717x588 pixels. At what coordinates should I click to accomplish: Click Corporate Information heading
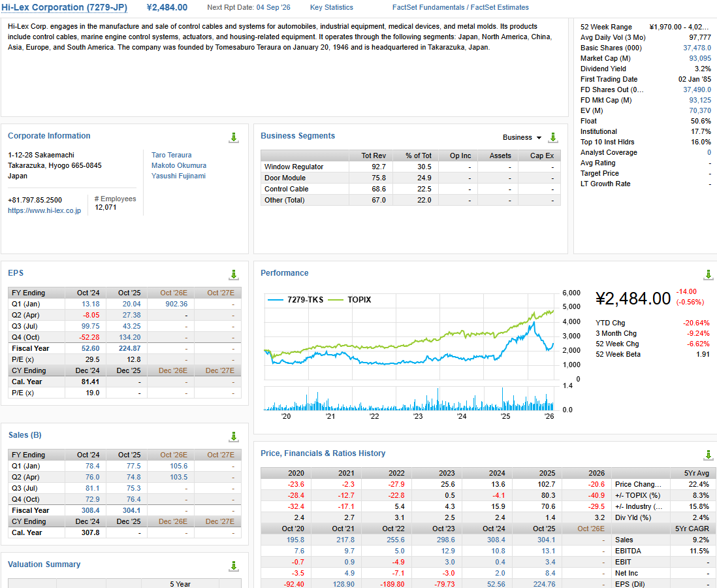coord(49,136)
